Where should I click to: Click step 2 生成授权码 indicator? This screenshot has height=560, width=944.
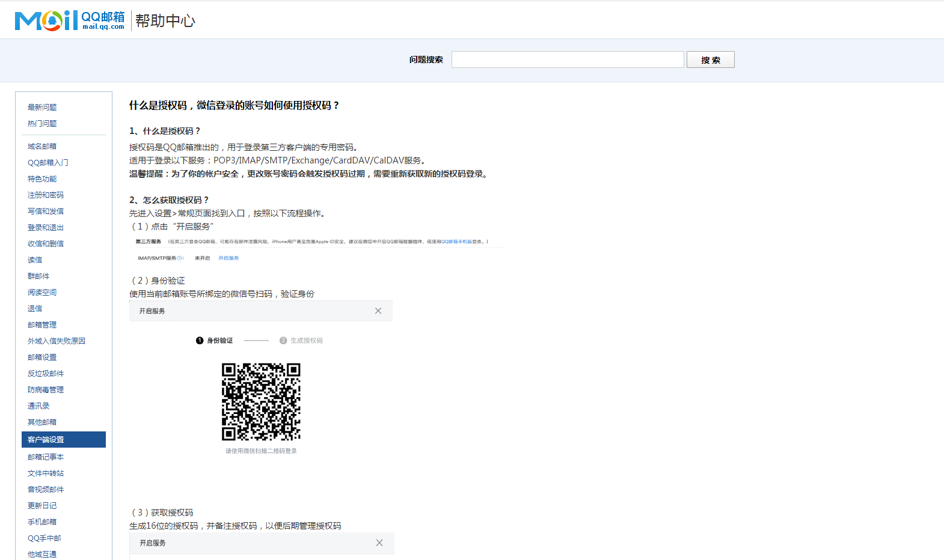(301, 341)
